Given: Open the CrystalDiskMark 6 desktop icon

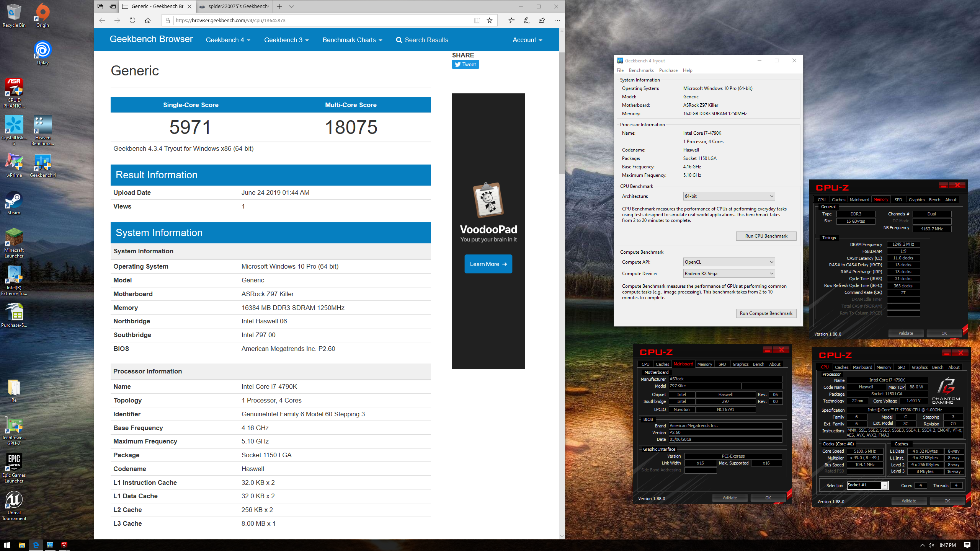Looking at the screenshot, I should click(14, 130).
